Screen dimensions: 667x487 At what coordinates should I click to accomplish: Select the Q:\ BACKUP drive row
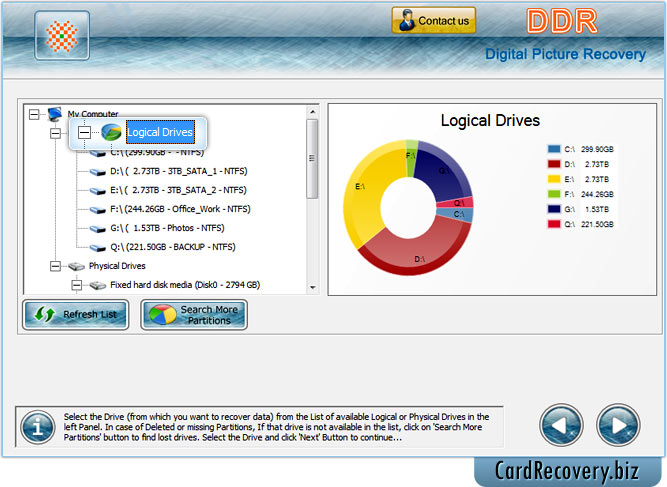(x=173, y=247)
